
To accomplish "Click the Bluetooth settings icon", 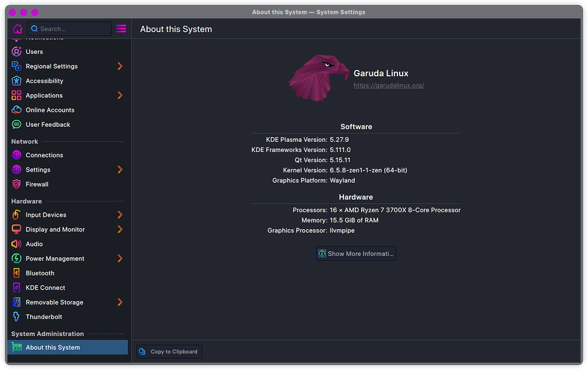I will (x=18, y=273).
